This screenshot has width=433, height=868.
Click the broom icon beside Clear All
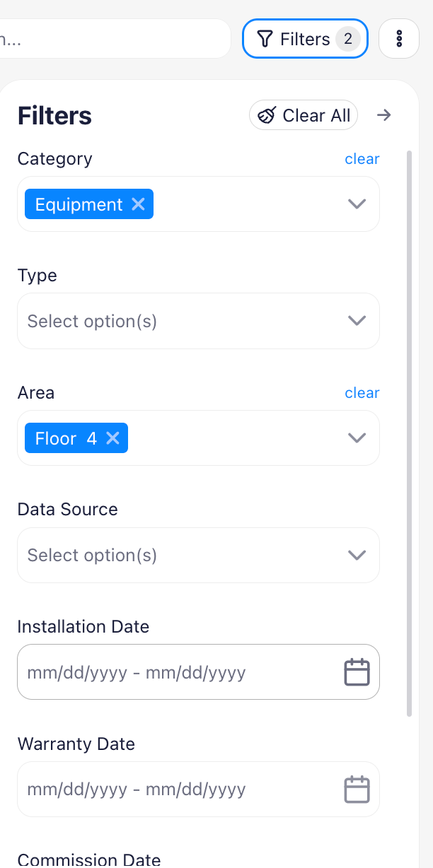pyautogui.click(x=267, y=115)
